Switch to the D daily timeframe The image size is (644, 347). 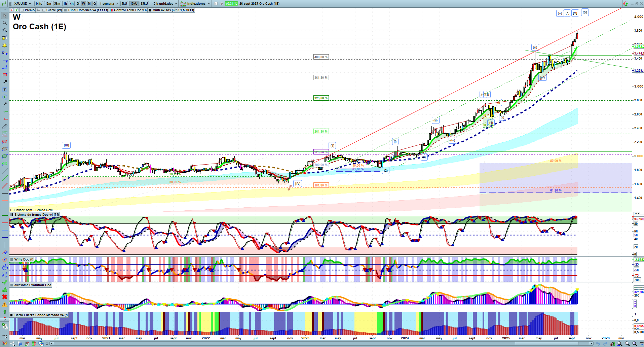[x=78, y=4]
